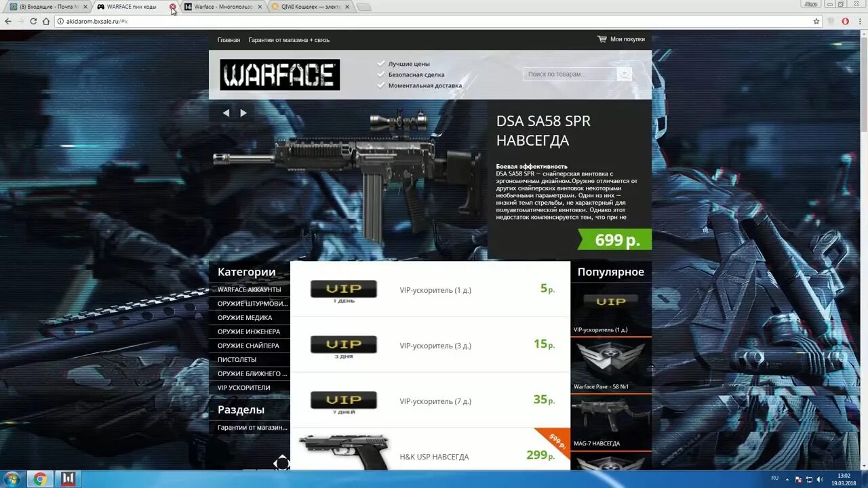This screenshot has width=868, height=488.
Task: Reload the page with the refresh icon
Action: (33, 21)
